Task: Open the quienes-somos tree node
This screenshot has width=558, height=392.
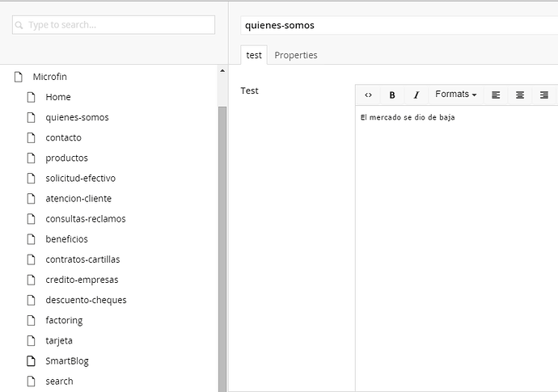Action: (x=77, y=117)
